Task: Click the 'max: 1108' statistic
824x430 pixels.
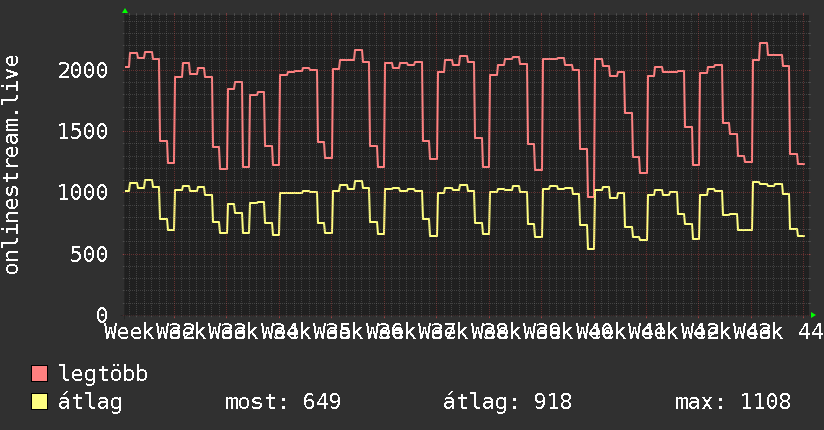Action: (x=733, y=402)
